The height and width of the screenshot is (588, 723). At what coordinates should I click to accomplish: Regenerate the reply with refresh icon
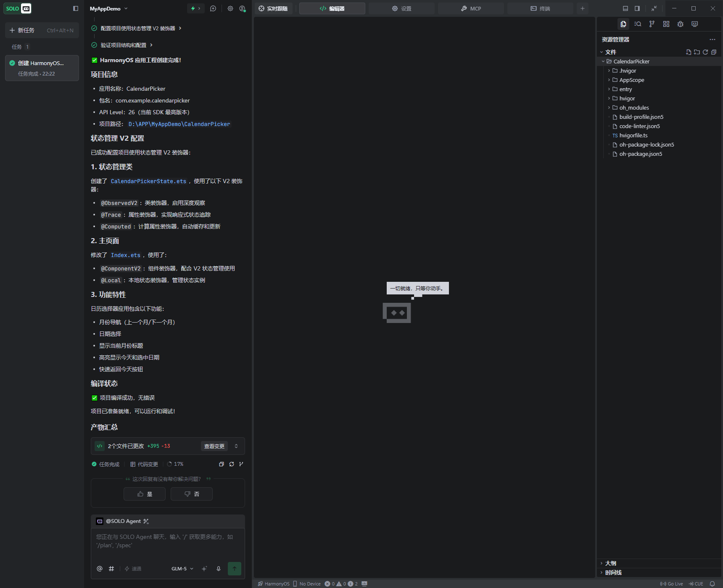pos(232,464)
